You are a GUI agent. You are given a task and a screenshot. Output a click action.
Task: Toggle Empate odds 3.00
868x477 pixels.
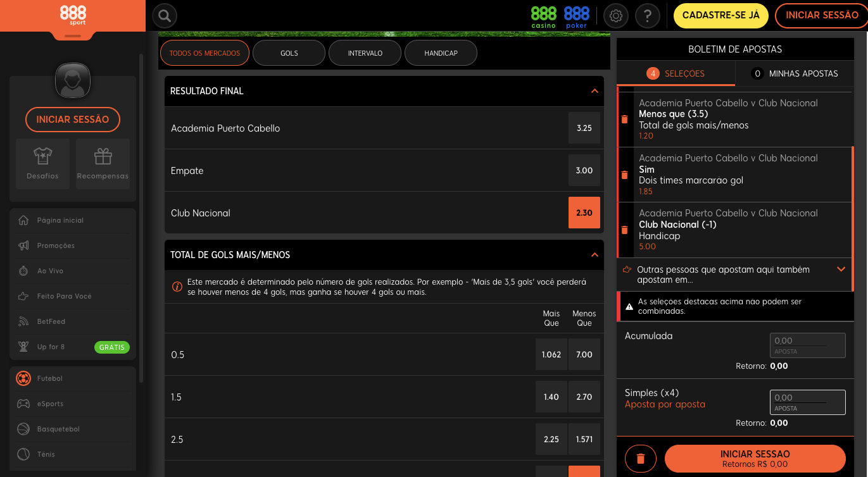click(584, 170)
